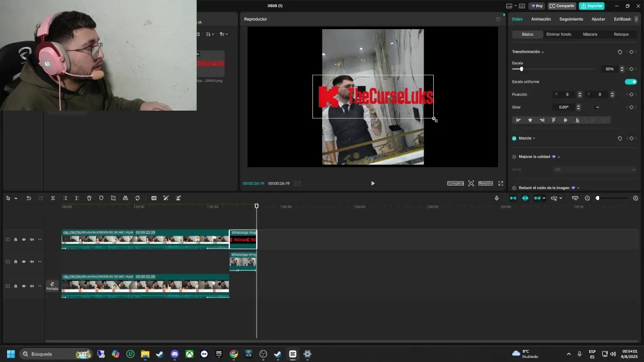Viewport: 644px width, 362px height.
Task: Select the Máscara sub-tab
Action: tap(590, 34)
